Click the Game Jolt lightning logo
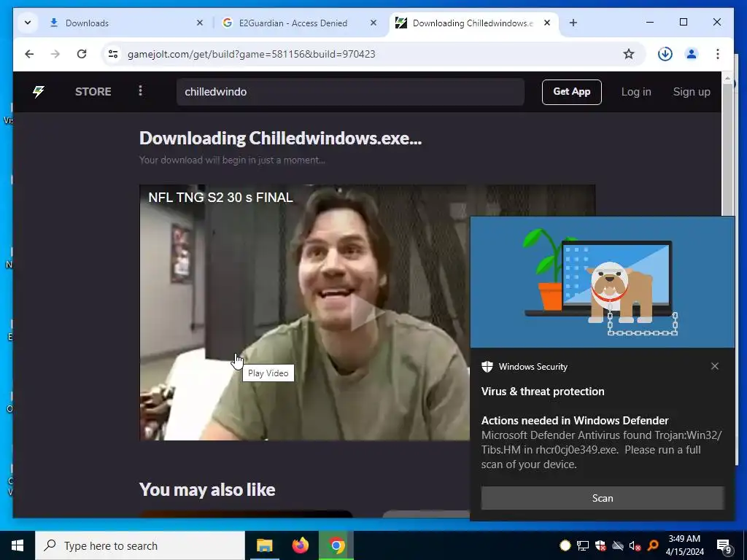The height and width of the screenshot is (560, 747). [x=39, y=91]
